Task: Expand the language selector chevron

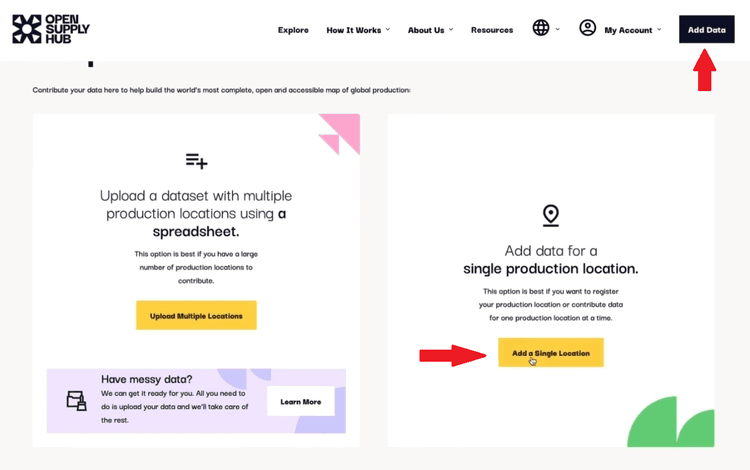Action: pyautogui.click(x=558, y=29)
